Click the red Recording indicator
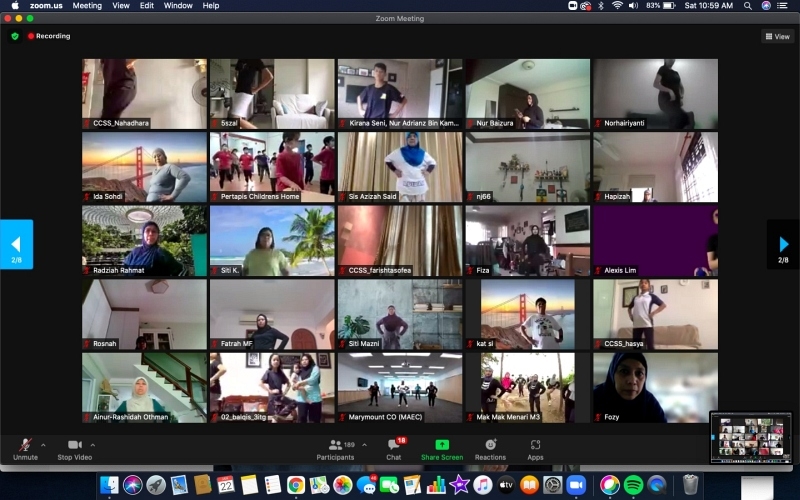 pos(49,36)
